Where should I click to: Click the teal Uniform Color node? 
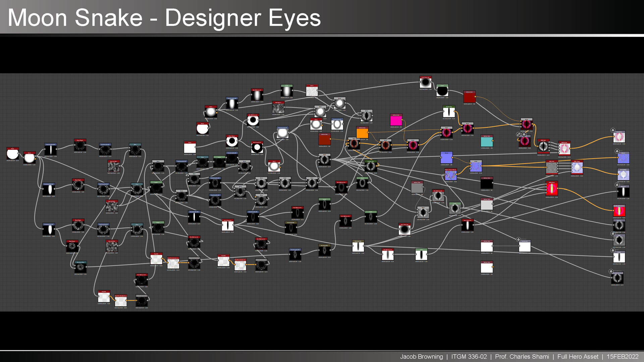coord(487,141)
